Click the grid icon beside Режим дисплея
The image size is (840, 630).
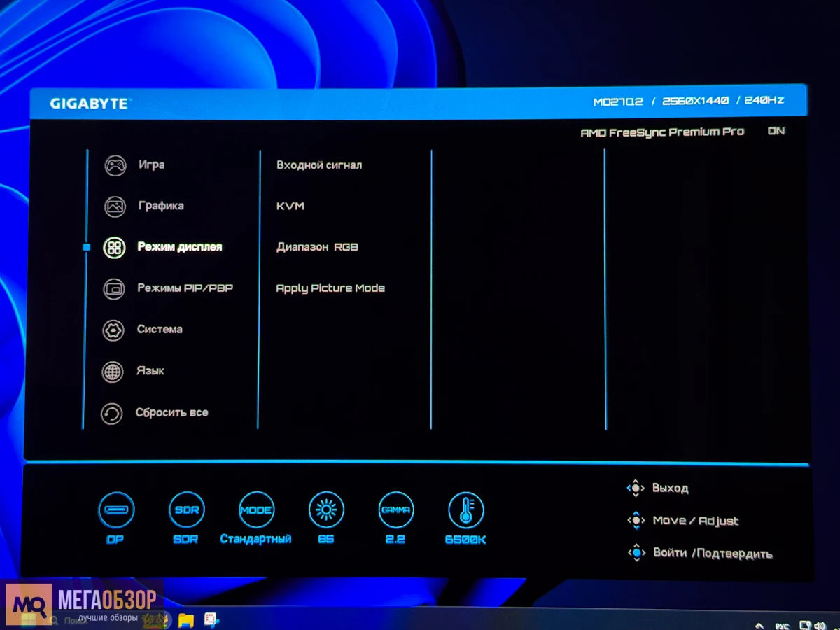coord(114,248)
